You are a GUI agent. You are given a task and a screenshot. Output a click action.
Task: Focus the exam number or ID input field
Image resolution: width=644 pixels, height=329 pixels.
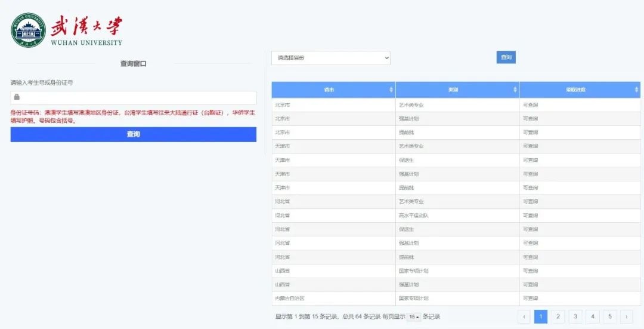(137, 97)
